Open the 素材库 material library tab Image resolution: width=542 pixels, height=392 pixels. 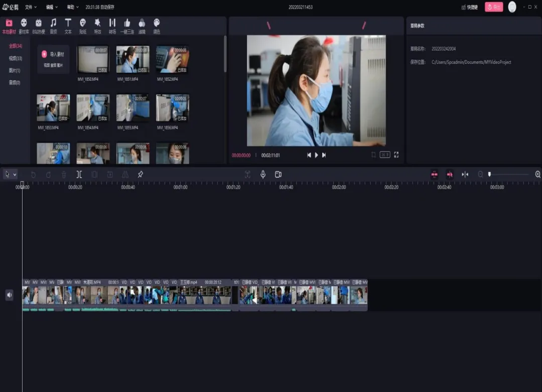tap(24, 26)
